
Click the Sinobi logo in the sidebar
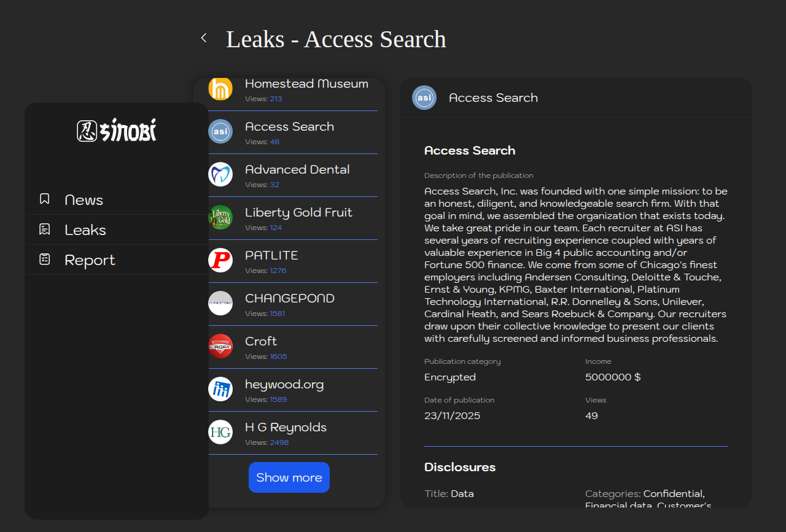pos(117,131)
